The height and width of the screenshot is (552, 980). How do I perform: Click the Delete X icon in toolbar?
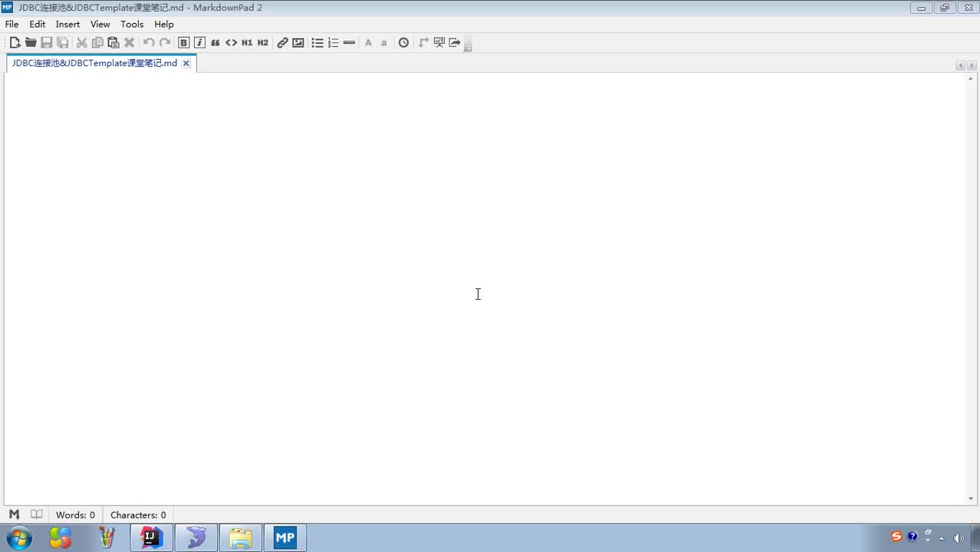click(129, 43)
